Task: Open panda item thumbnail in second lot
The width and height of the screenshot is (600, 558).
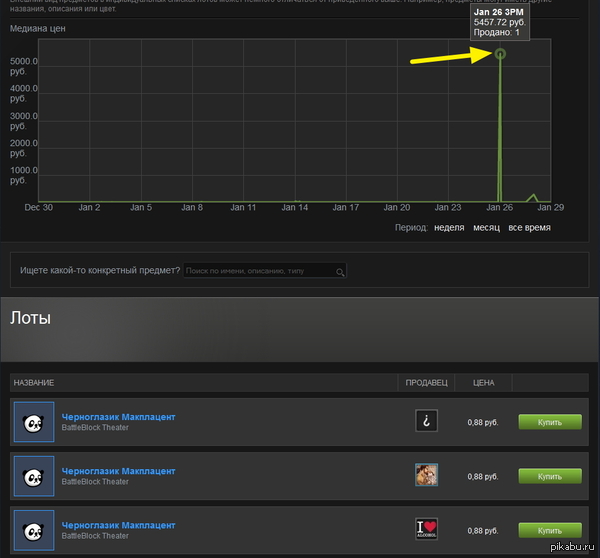Action: pos(34,476)
